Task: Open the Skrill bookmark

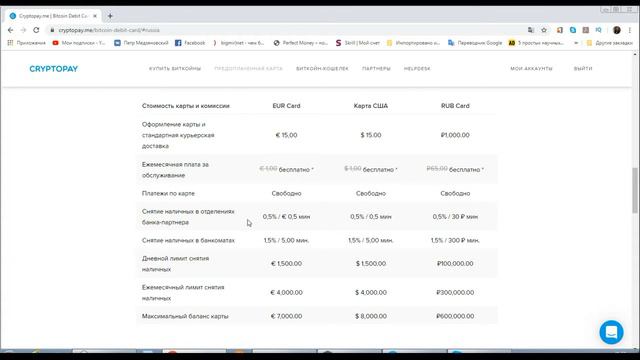Action: (x=358, y=43)
